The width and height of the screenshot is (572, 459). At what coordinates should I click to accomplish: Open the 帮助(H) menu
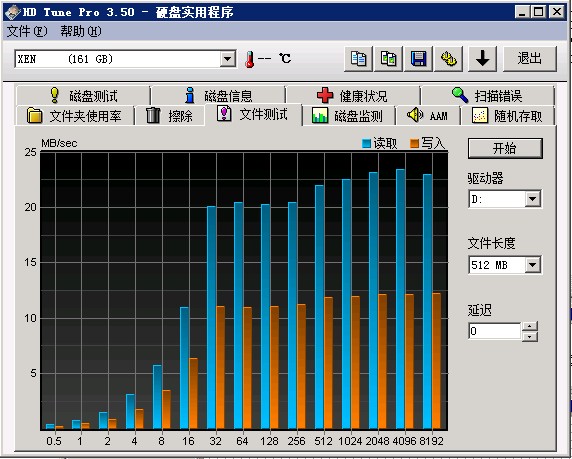[80, 31]
